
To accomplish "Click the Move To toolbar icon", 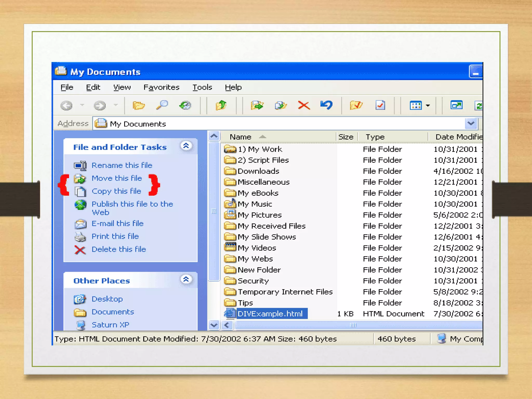I will click(x=257, y=105).
